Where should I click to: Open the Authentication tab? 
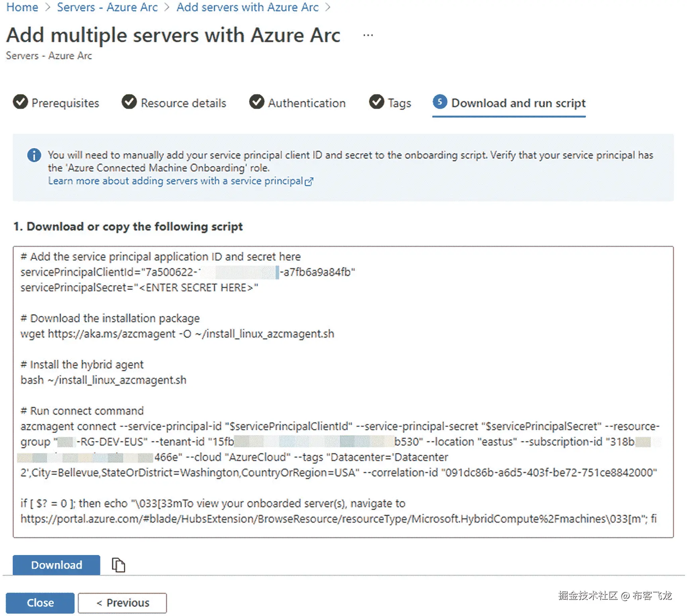(x=298, y=103)
